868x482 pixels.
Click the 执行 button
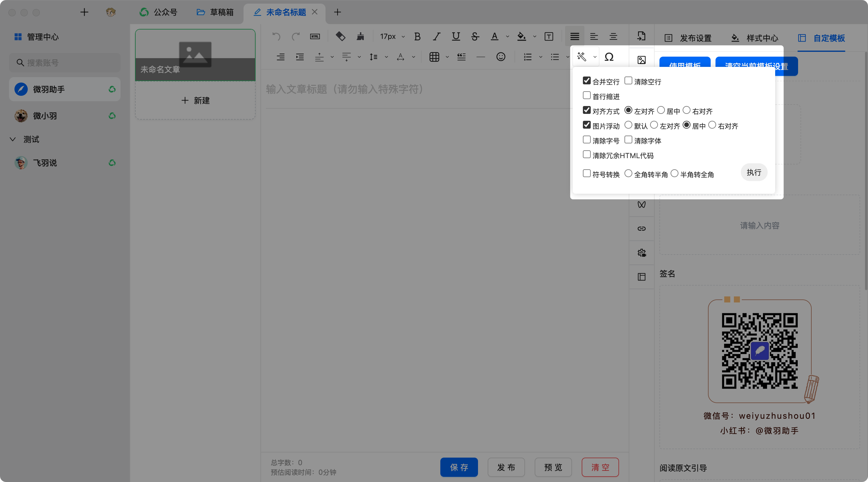[x=754, y=172]
